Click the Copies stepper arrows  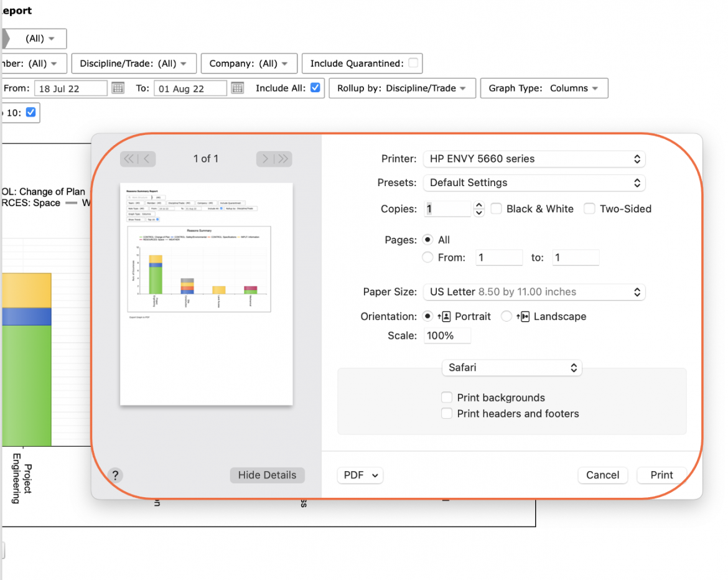click(x=478, y=208)
